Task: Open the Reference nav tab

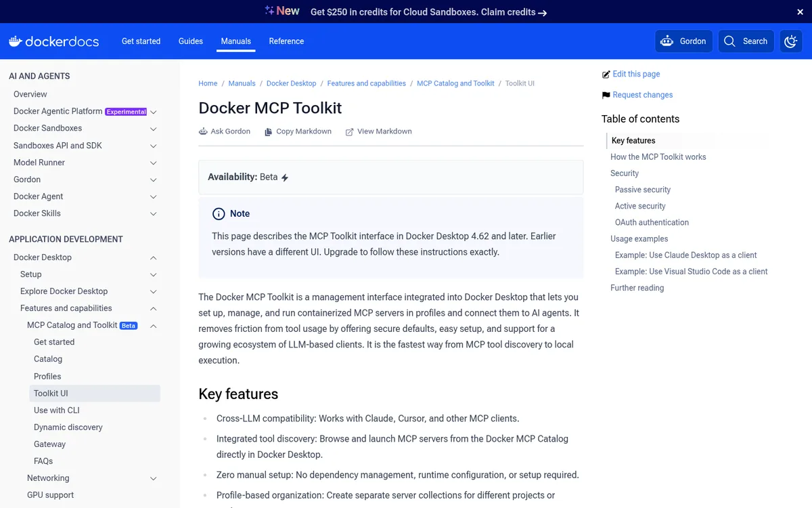Action: click(286, 41)
